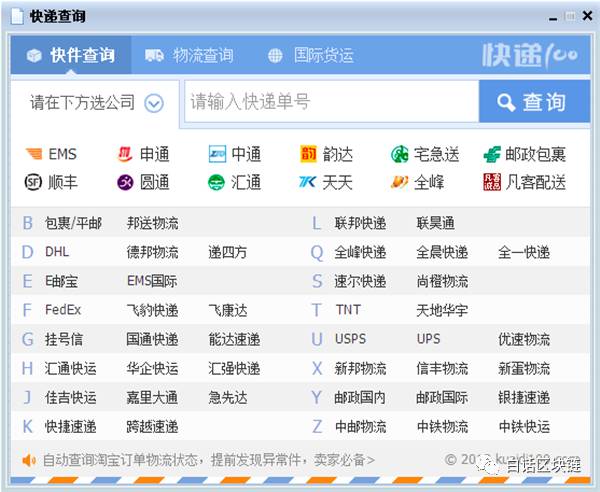Choose DHL from the company list
The image size is (600, 492).
(x=57, y=252)
